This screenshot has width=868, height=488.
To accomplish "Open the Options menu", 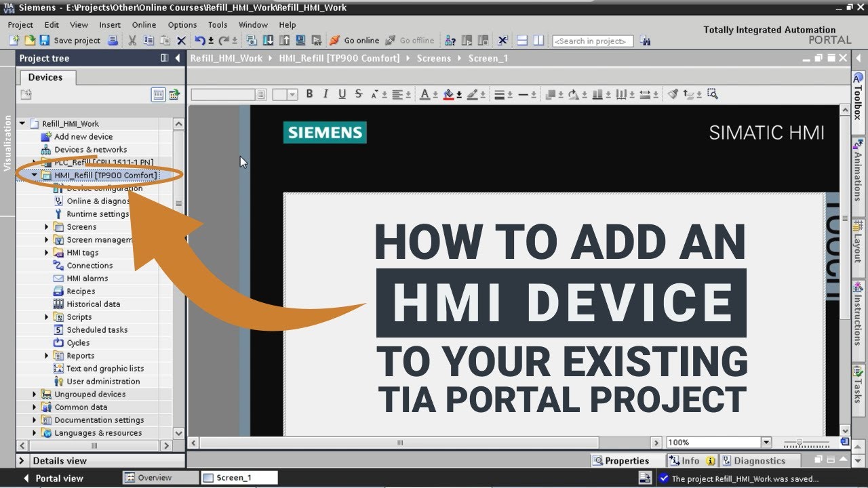I will pos(182,24).
